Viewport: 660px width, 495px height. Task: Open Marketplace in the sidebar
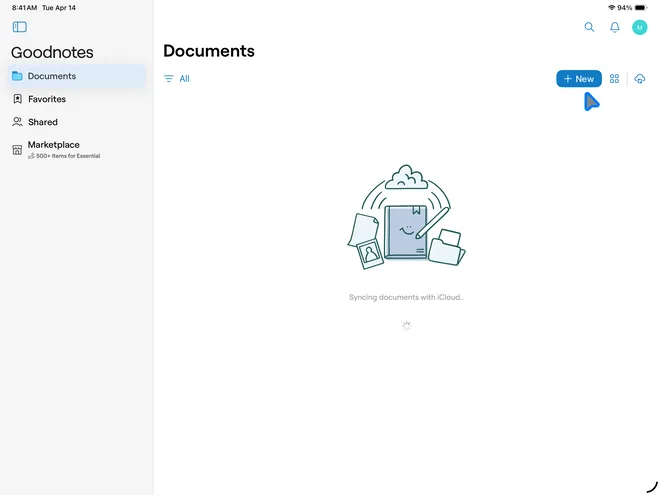pyautogui.click(x=77, y=149)
